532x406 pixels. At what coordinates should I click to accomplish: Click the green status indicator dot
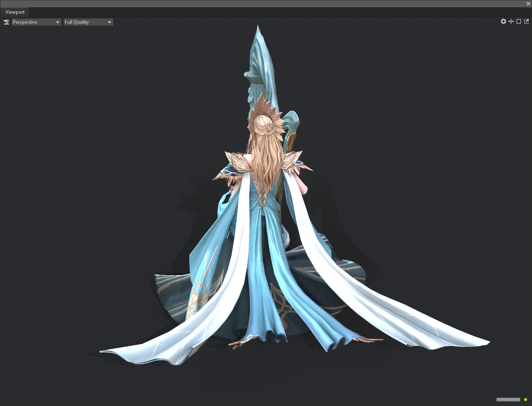coord(526,400)
